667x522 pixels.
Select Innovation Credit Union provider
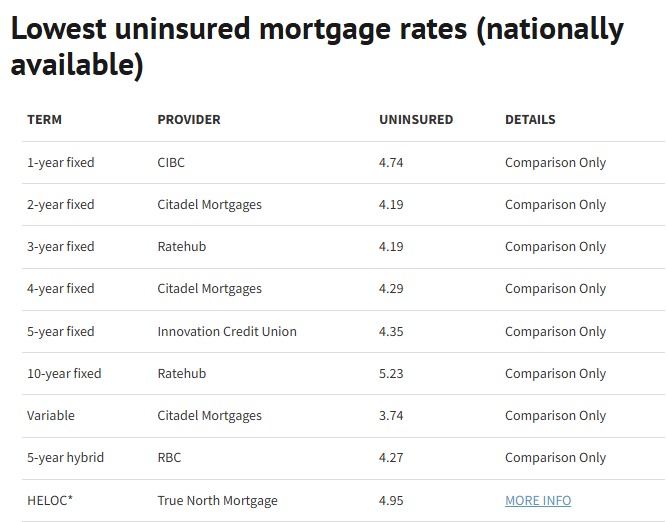coord(227,331)
